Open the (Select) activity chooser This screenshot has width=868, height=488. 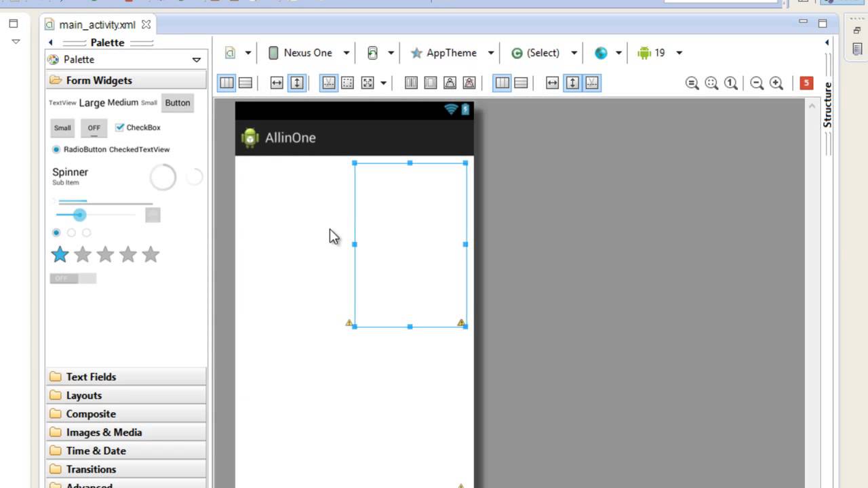[x=545, y=53]
